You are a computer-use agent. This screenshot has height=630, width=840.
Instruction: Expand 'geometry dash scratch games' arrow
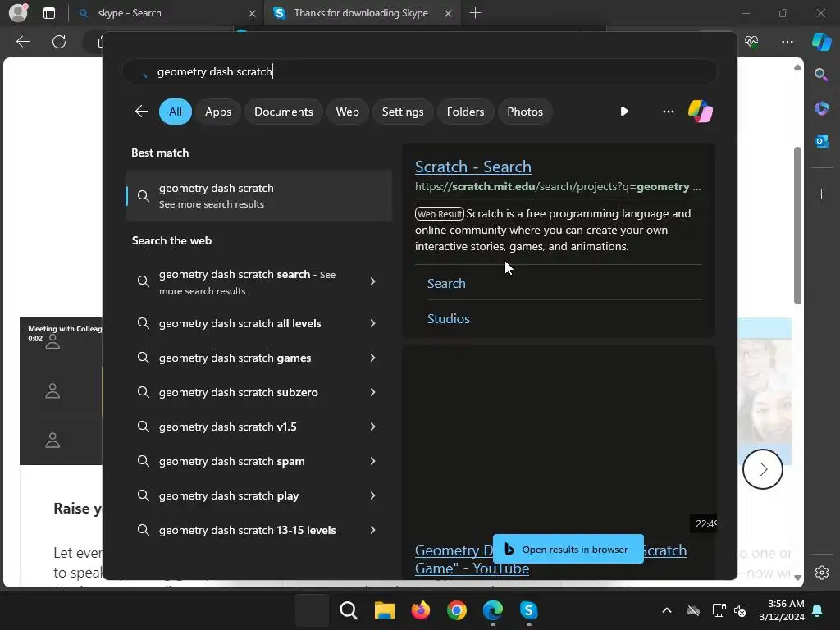tap(372, 358)
